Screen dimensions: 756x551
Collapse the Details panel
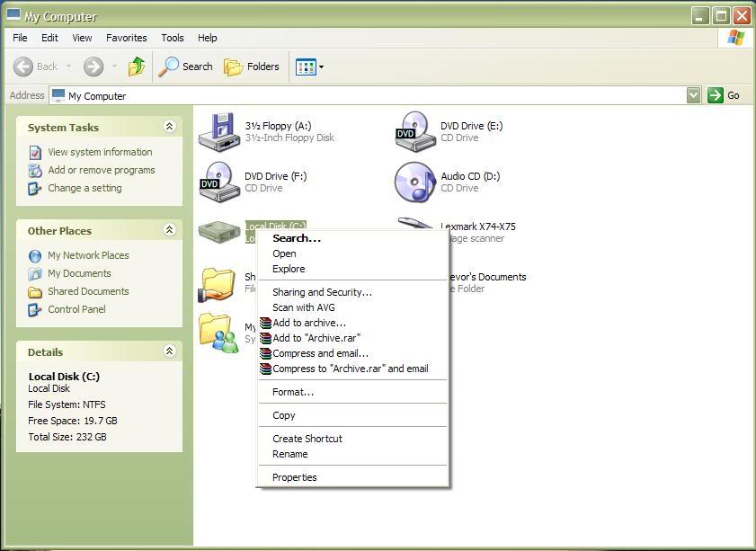(x=169, y=351)
